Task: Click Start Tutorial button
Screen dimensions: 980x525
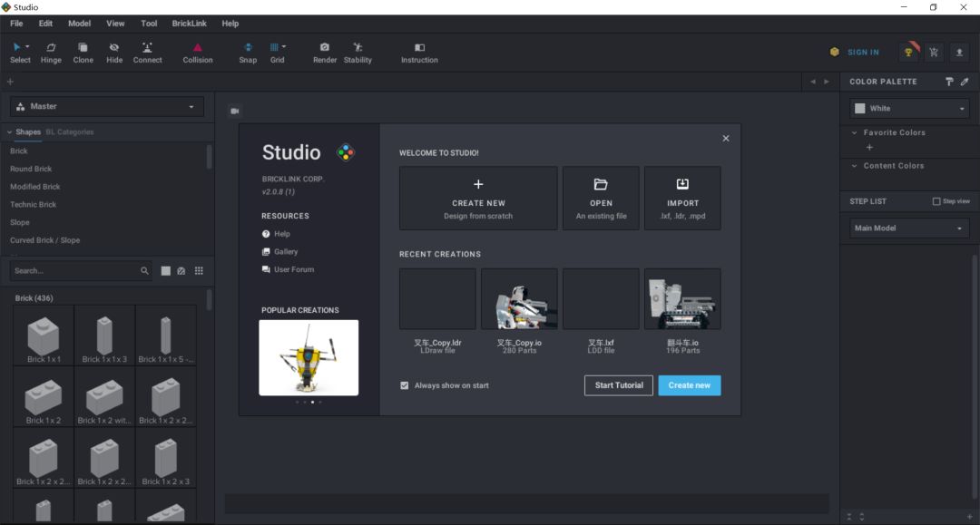Action: click(x=619, y=385)
